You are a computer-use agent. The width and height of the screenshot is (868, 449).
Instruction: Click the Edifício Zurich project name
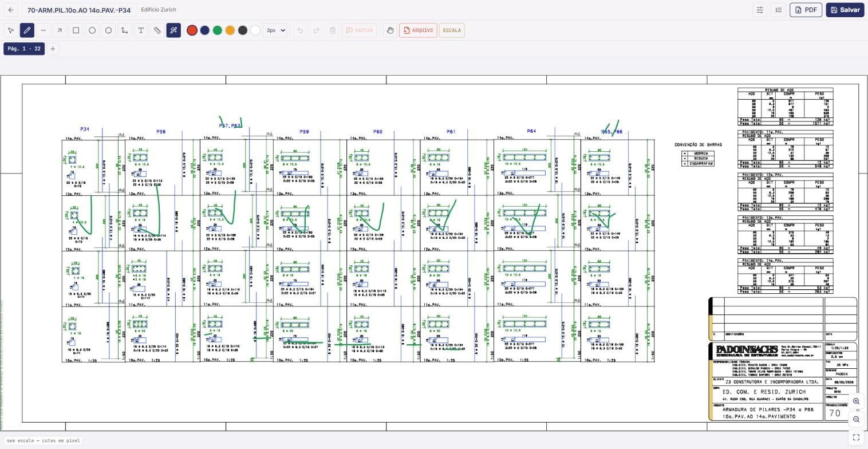coord(159,10)
